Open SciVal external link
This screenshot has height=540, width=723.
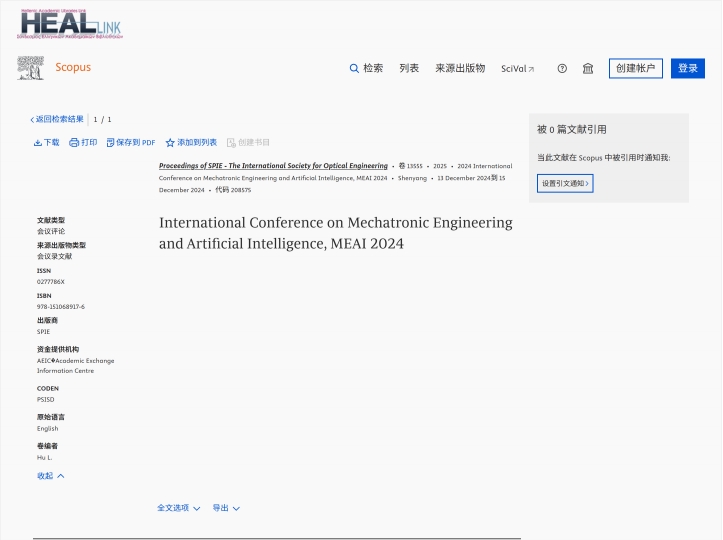click(x=517, y=68)
